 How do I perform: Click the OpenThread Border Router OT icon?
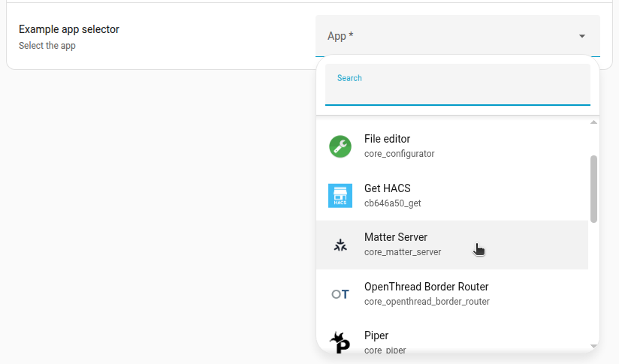pyautogui.click(x=340, y=294)
